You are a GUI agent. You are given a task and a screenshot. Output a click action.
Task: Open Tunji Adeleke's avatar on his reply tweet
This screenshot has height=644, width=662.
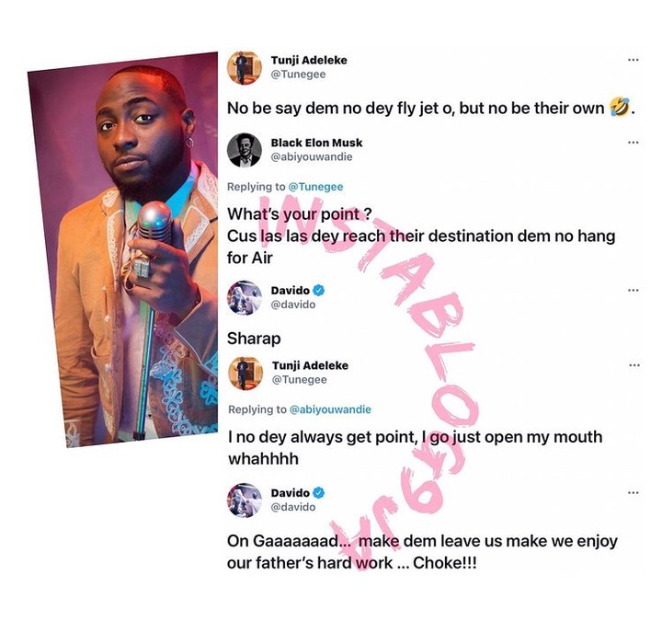point(245,374)
